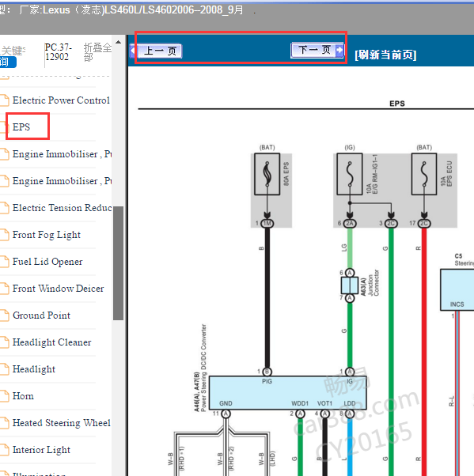Click document icon beside Headlight
Screen dimensions: 474x476
click(x=4, y=369)
